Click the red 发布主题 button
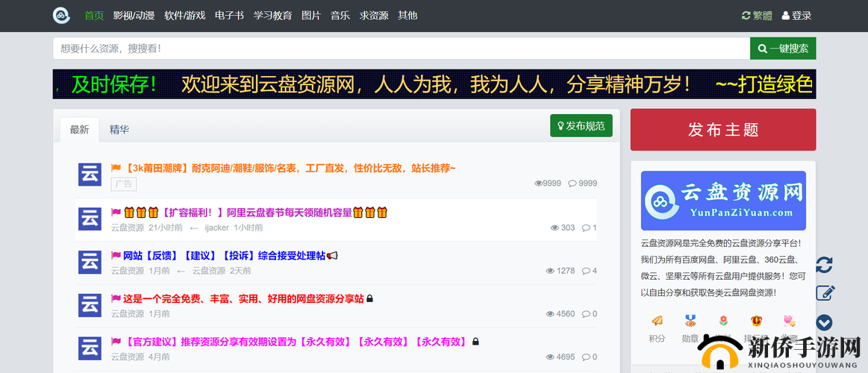This screenshot has width=868, height=373. [723, 130]
